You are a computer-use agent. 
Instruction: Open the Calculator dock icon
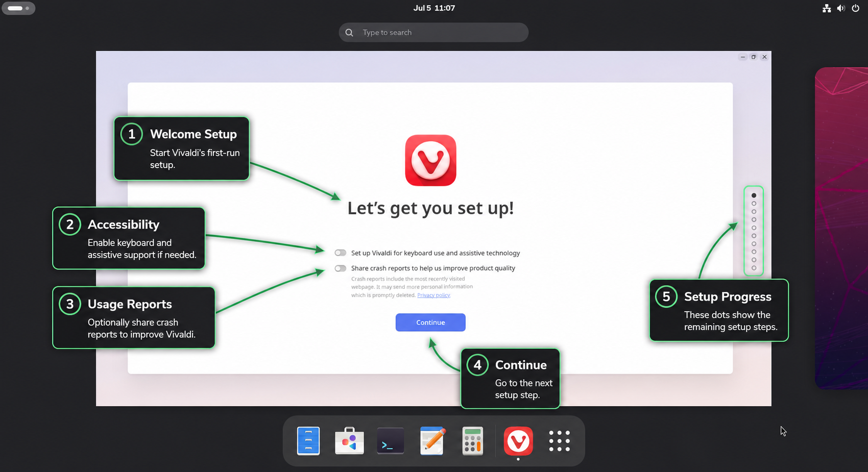(473, 440)
